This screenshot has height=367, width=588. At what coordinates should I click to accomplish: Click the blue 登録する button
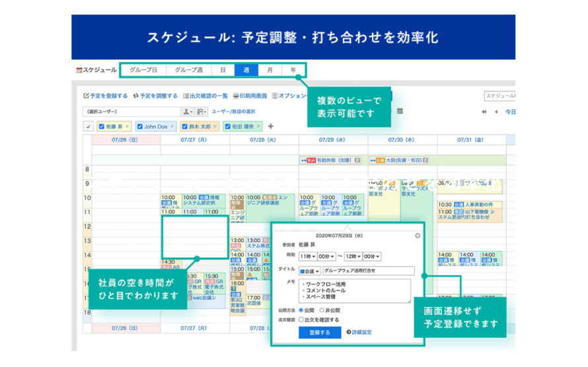coord(320,332)
